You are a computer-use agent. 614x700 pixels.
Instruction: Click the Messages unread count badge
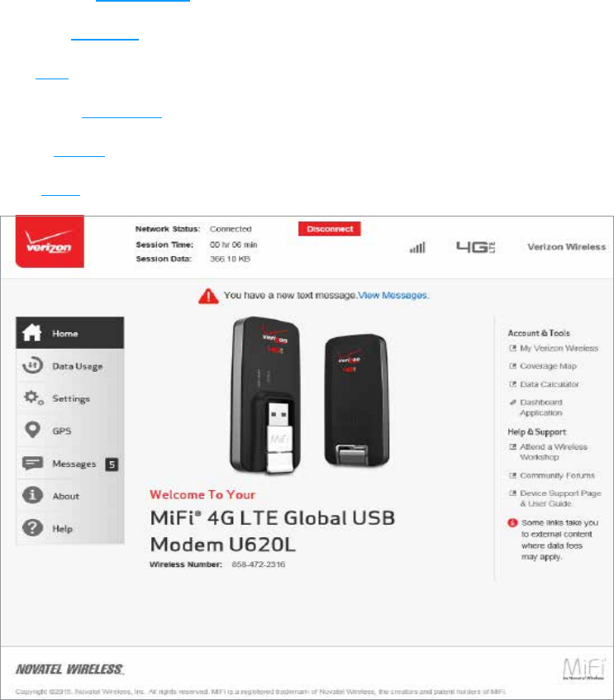pos(112,464)
